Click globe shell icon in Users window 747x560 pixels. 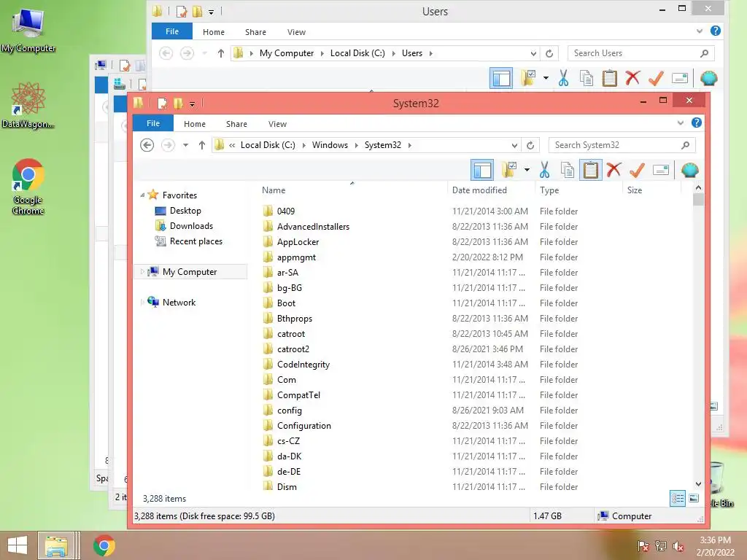pos(709,78)
